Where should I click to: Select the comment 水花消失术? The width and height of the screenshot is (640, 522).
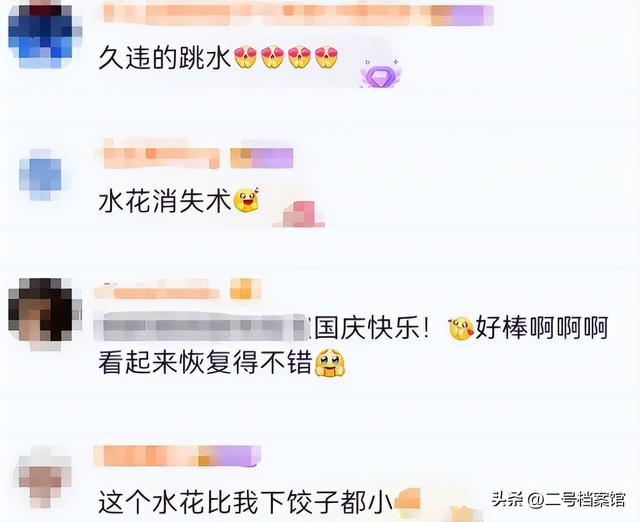pos(165,201)
